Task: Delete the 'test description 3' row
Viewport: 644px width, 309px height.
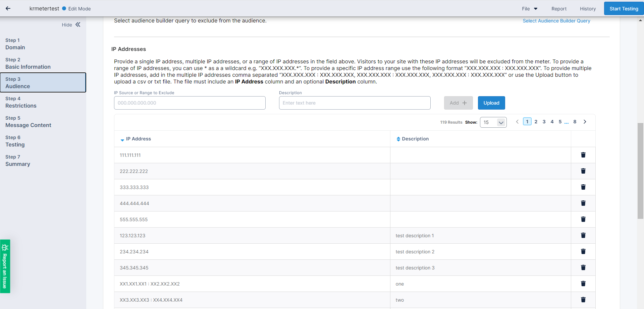Action: click(x=583, y=267)
